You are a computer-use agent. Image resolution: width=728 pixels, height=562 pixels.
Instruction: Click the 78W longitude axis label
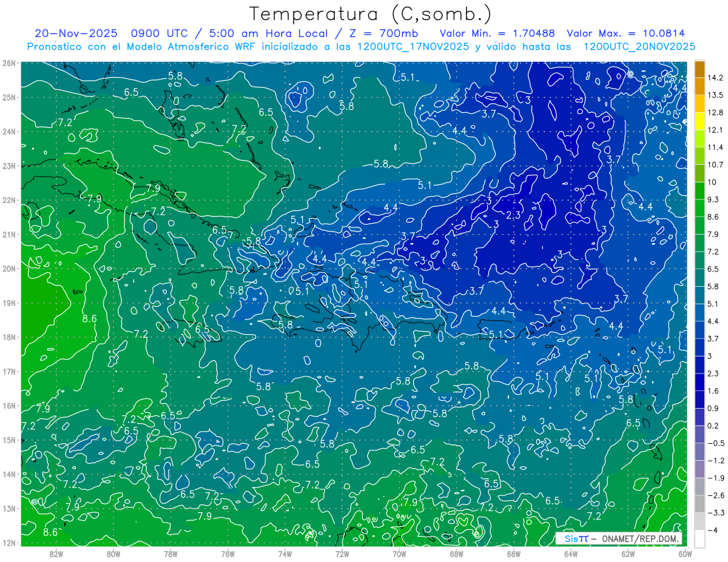(170, 554)
